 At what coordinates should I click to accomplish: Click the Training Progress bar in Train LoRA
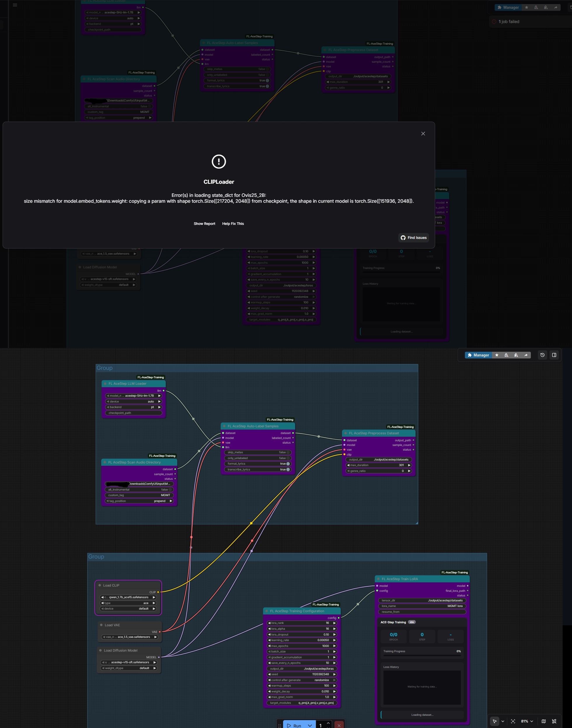click(422, 655)
